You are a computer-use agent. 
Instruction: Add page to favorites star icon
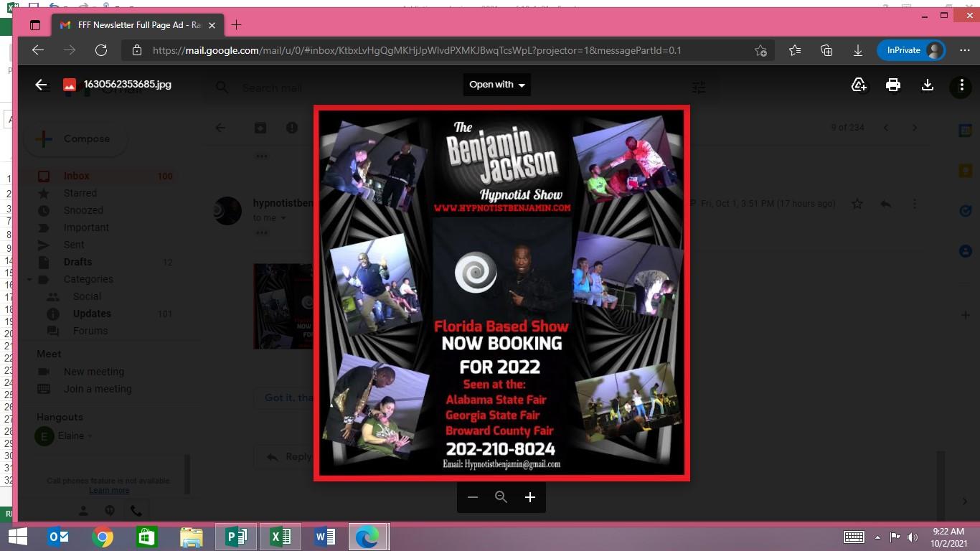click(x=760, y=50)
